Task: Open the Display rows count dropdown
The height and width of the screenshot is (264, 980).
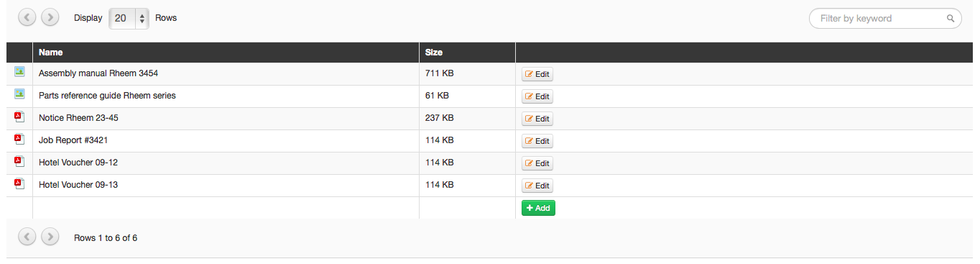Action: click(x=129, y=18)
